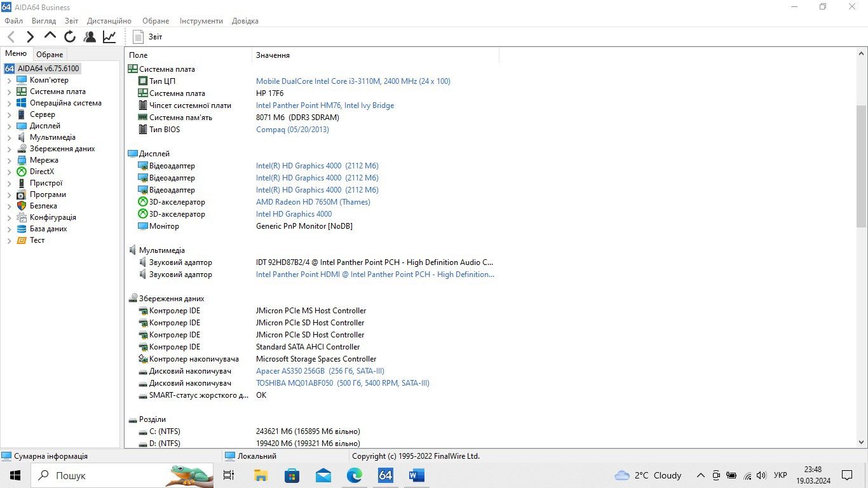Screen dimensions: 868x488
Task: Switch to the Обране tab in the sidebar
Action: click(x=50, y=55)
